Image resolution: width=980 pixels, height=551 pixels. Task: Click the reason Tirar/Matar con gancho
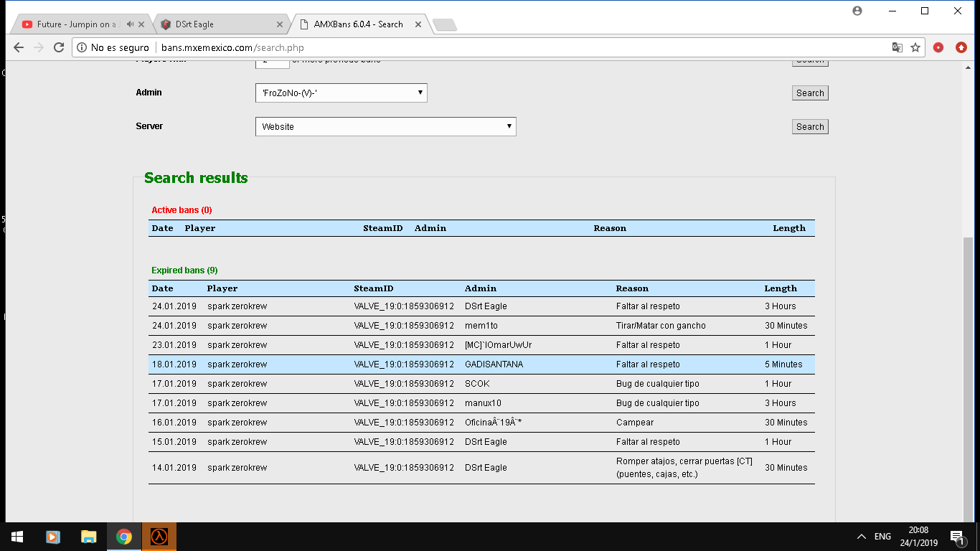pyautogui.click(x=661, y=326)
